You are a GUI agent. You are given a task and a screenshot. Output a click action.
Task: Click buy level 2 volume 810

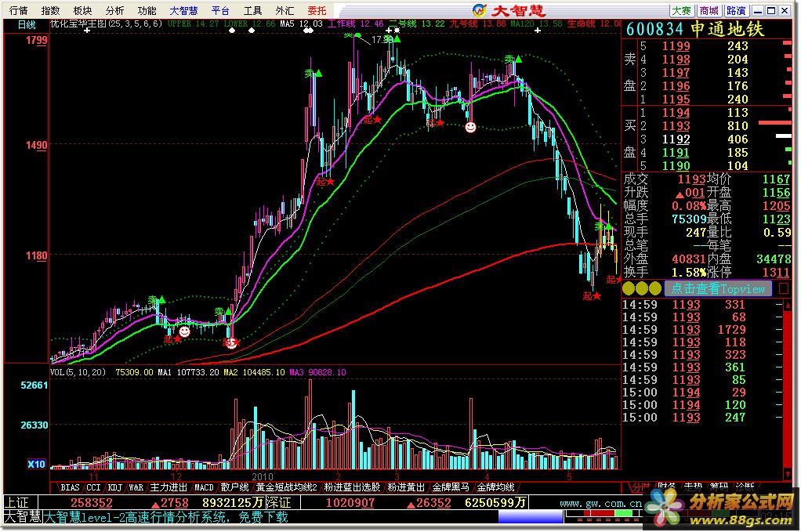738,126
